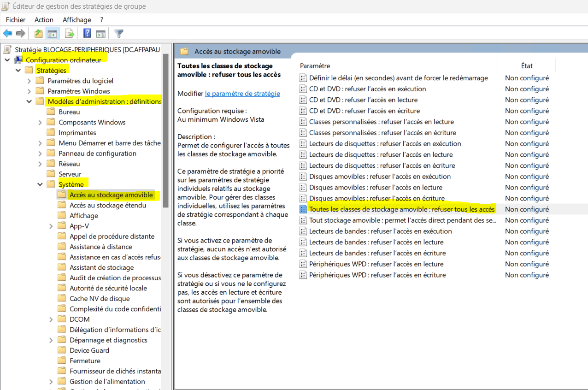
Task: Click the Forward arrow in the toolbar
Action: click(x=20, y=33)
